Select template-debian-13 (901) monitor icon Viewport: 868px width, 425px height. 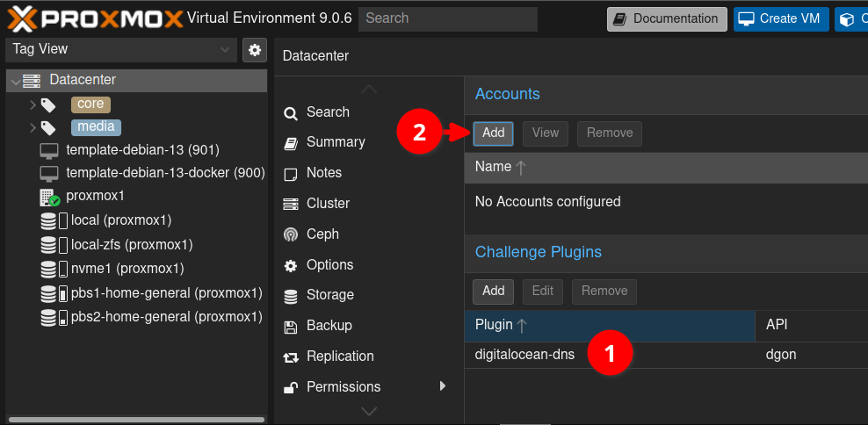pyautogui.click(x=49, y=150)
